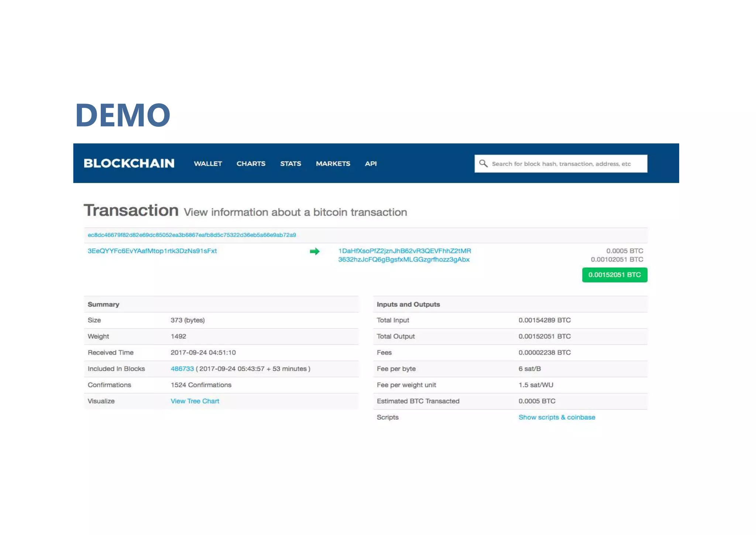
Task: Click the search magnifier icon
Action: (x=483, y=163)
